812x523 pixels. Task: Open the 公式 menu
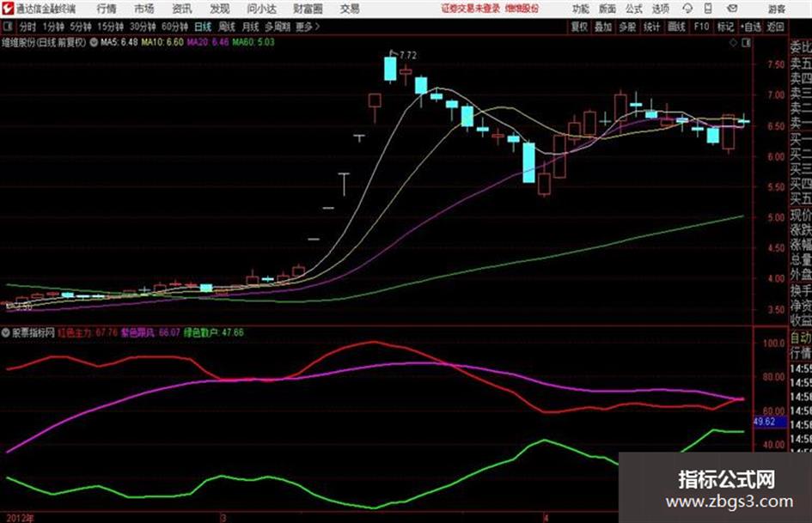634,9
